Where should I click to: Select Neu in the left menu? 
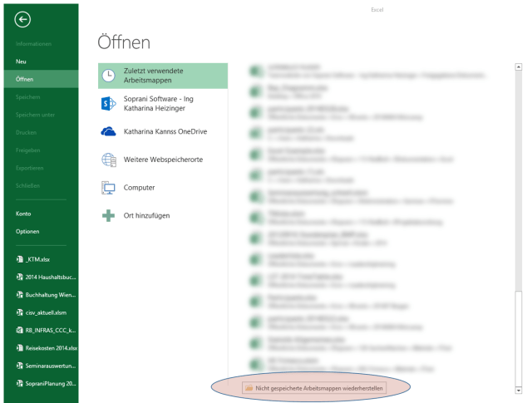pos(22,61)
